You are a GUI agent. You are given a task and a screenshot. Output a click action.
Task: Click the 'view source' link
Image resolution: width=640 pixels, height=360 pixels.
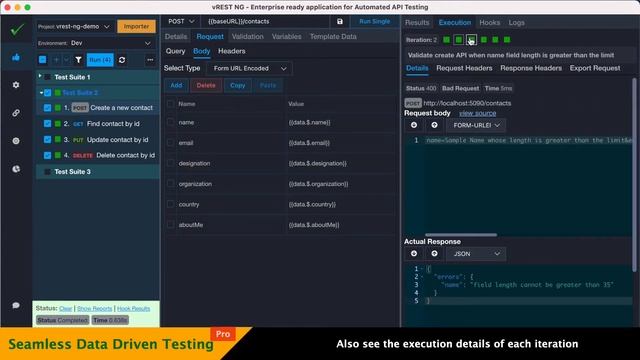(x=478, y=113)
